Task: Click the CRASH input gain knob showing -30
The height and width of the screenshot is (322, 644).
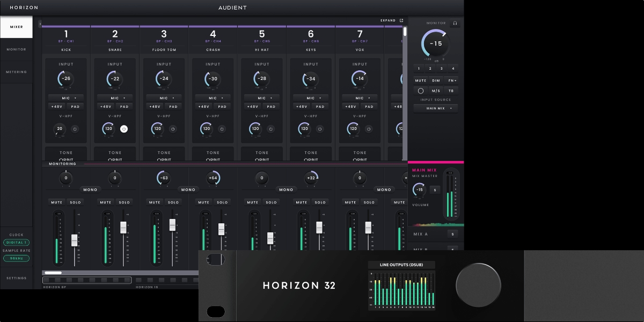Action: click(213, 79)
